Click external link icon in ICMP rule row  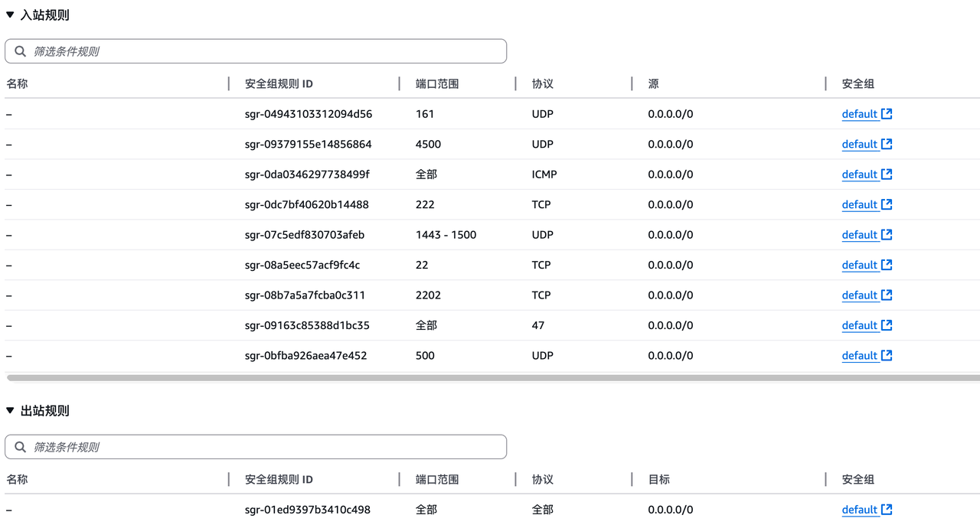(887, 174)
